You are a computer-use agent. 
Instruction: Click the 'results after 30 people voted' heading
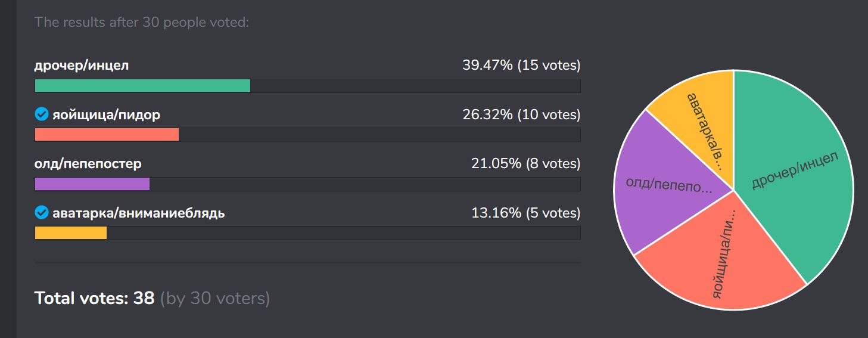141,23
